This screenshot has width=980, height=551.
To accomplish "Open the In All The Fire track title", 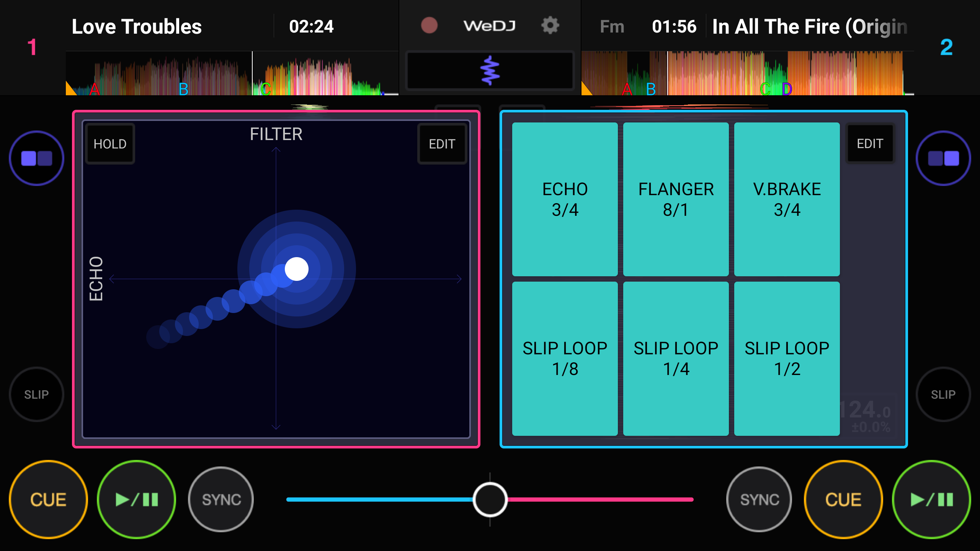I will click(x=809, y=27).
